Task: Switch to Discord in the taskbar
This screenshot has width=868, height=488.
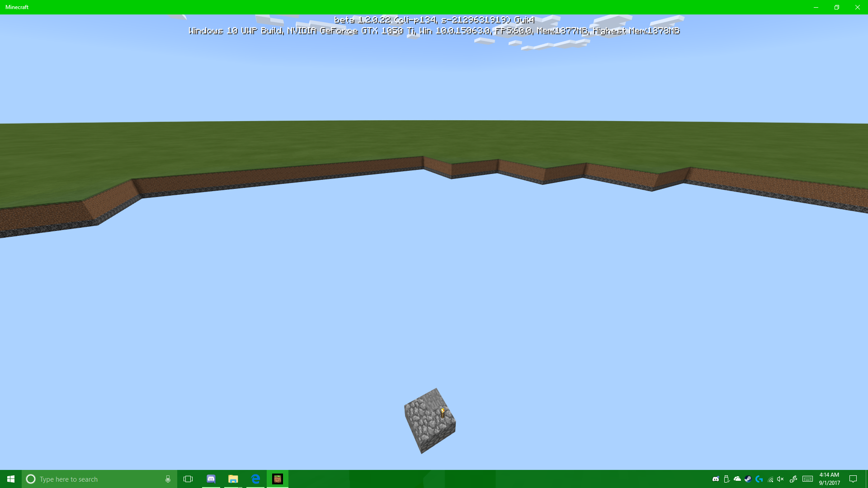Action: (211, 479)
